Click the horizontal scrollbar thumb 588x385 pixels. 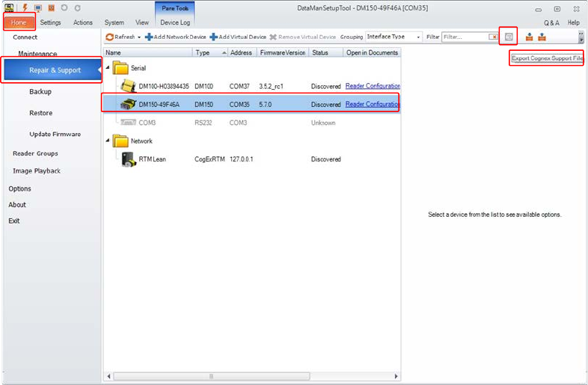tap(212, 376)
